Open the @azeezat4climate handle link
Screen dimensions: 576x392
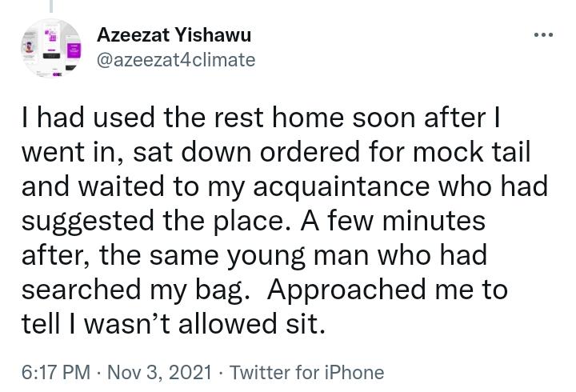point(176,60)
